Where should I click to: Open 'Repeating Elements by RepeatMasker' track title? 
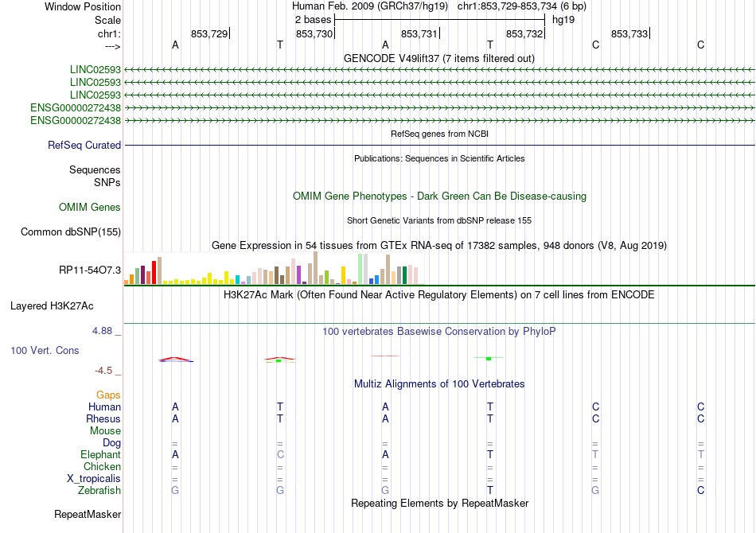(x=439, y=503)
